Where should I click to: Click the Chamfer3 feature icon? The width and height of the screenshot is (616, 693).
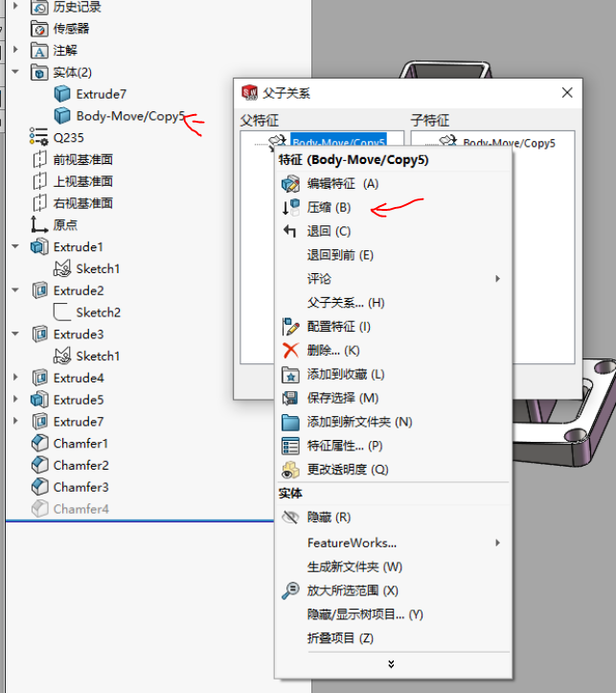(x=39, y=487)
